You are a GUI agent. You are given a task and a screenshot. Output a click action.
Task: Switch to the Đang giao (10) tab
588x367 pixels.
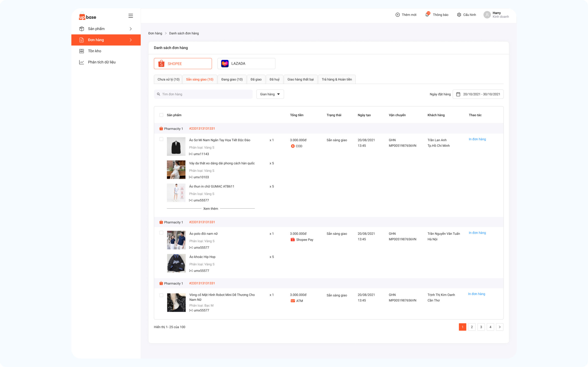tap(232, 79)
